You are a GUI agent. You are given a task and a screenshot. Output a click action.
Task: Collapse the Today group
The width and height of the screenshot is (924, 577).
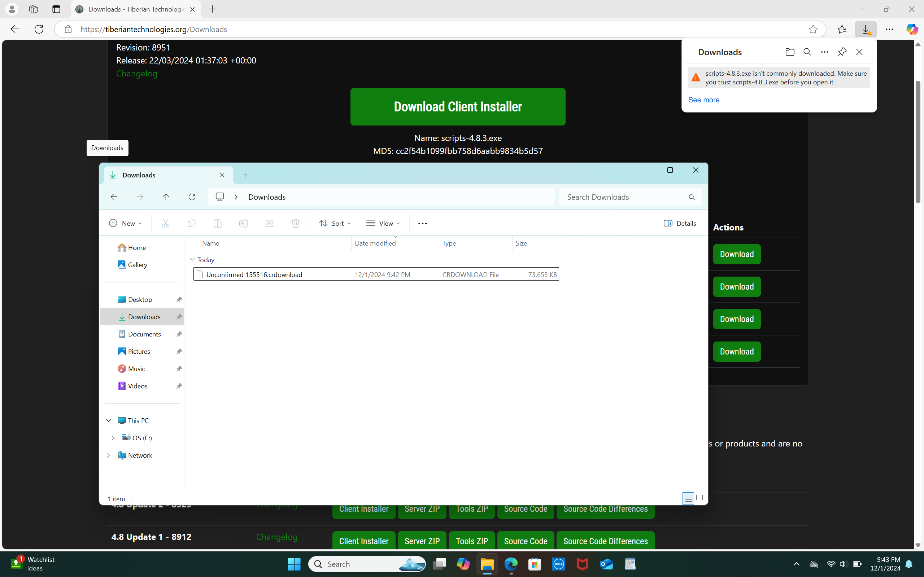point(192,260)
